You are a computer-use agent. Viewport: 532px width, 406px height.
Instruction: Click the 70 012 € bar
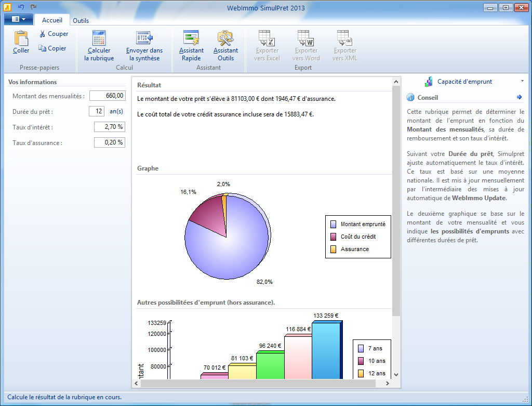[215, 376]
